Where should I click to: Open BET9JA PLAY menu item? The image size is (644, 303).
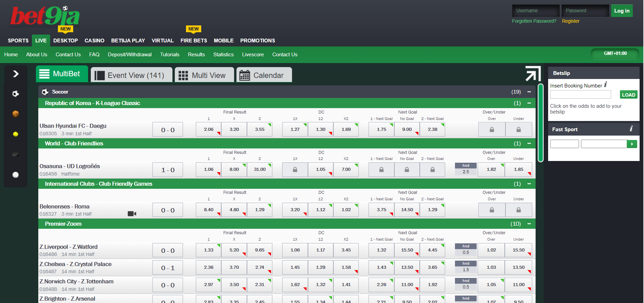128,41
